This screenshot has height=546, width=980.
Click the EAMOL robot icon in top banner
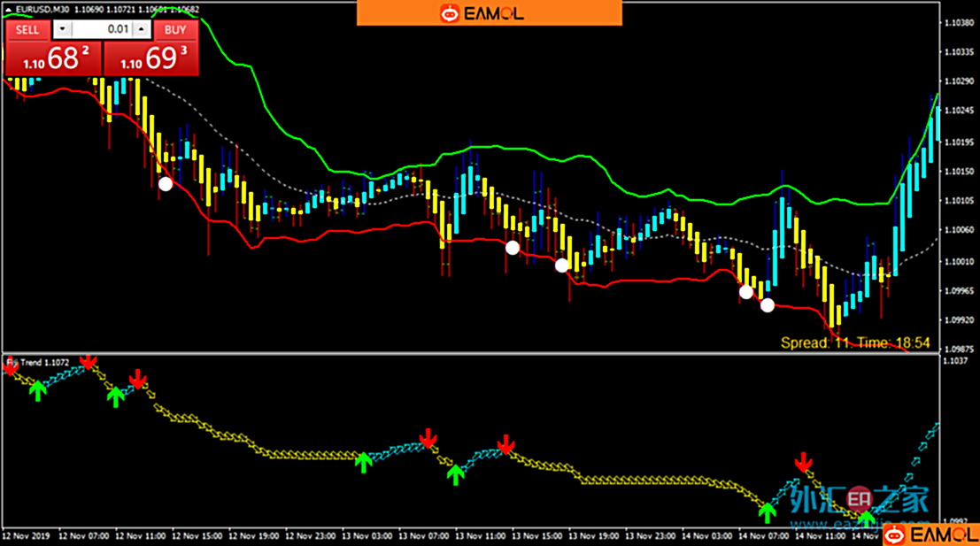(x=450, y=12)
